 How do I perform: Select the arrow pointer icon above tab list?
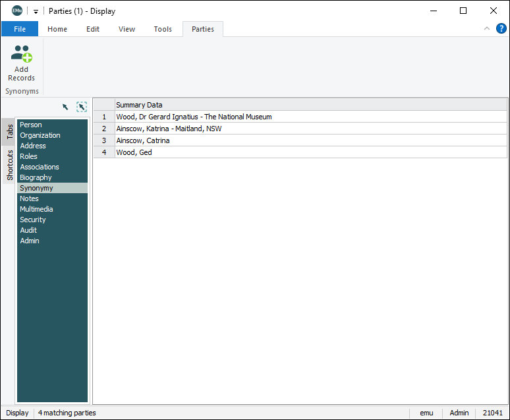coord(65,107)
